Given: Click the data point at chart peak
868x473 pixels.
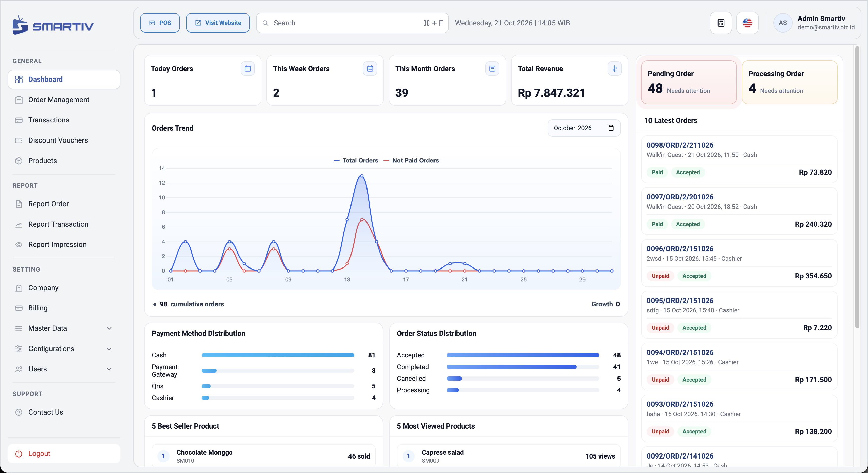Looking at the screenshot, I should pos(362,176).
